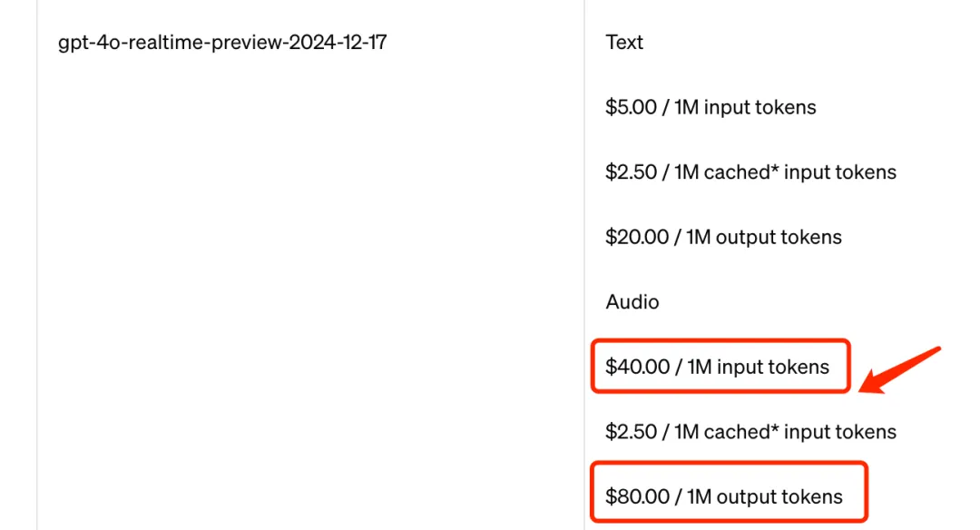Click 1M in the $20.00 output row
This screenshot has width=980, height=530.
coord(698,237)
